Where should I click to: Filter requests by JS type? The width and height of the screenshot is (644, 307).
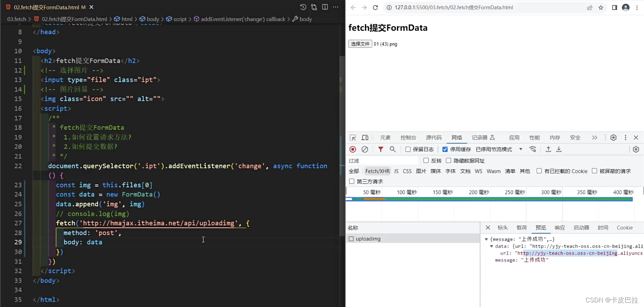pyautogui.click(x=396, y=171)
